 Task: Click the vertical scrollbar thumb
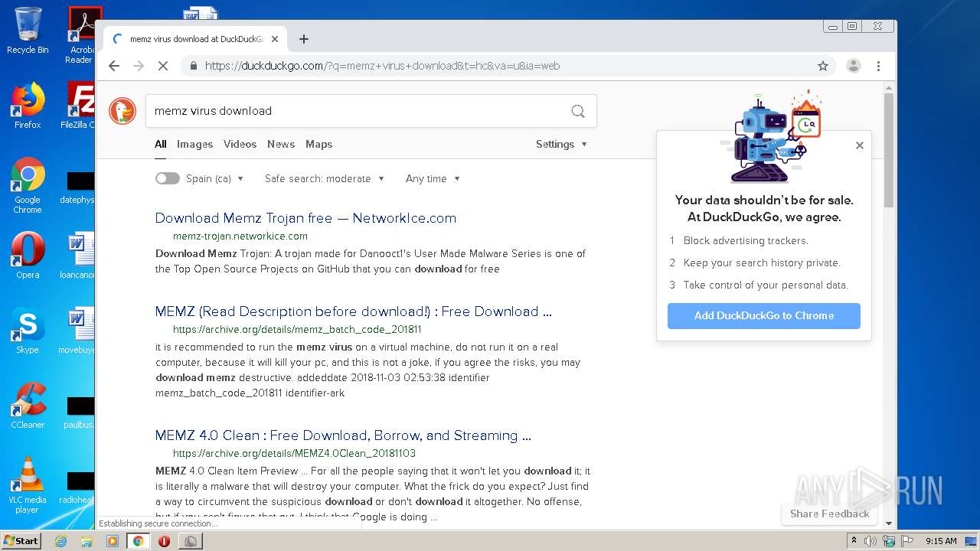click(x=888, y=149)
